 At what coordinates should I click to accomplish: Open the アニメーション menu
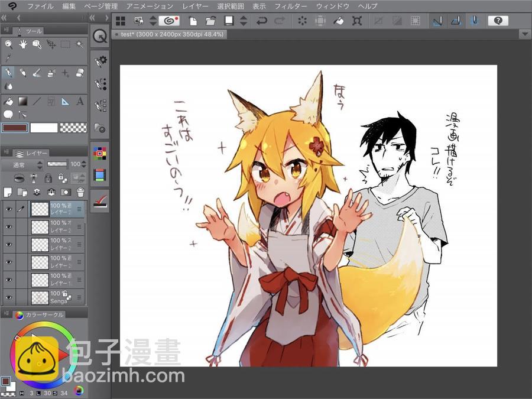(x=150, y=6)
